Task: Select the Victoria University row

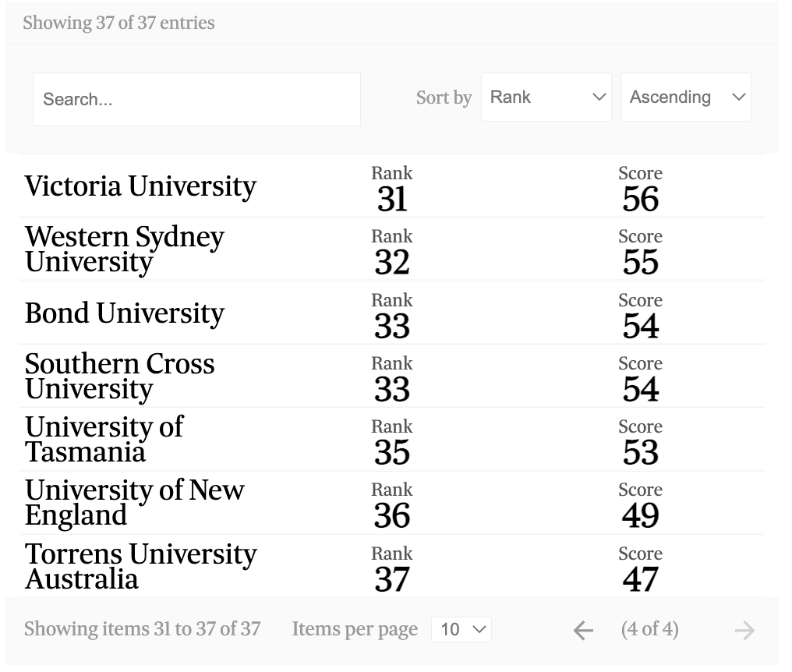Action: (x=140, y=186)
